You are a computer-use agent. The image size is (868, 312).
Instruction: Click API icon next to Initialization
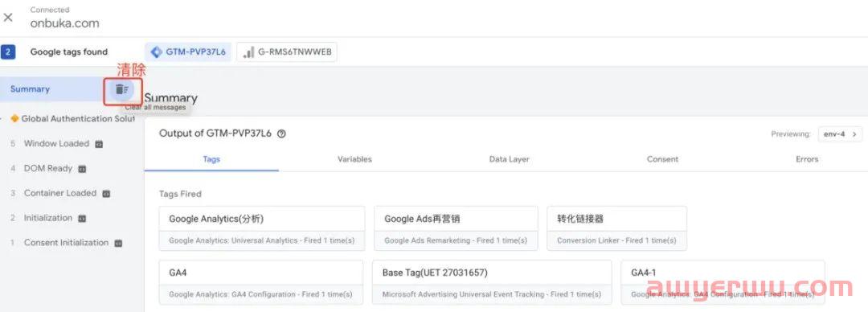(x=82, y=219)
